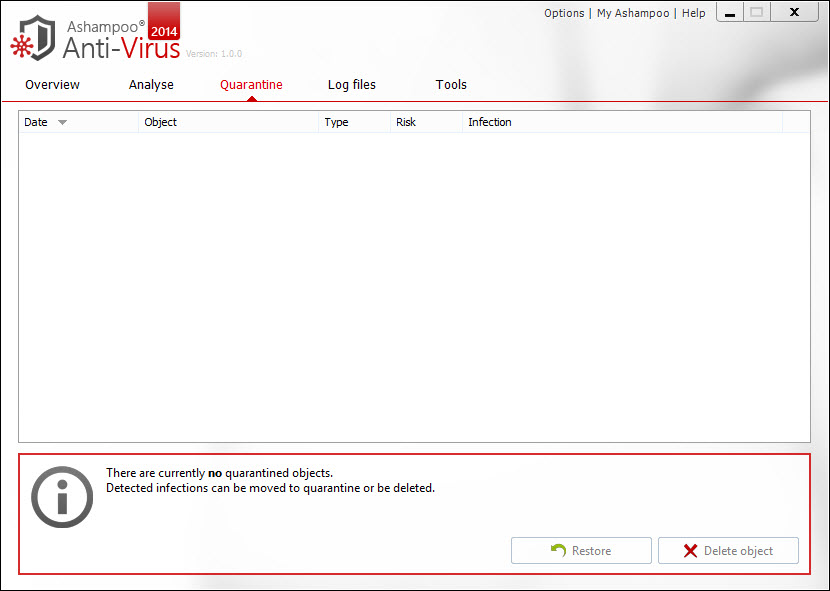Click the information circle icon

(x=62, y=497)
